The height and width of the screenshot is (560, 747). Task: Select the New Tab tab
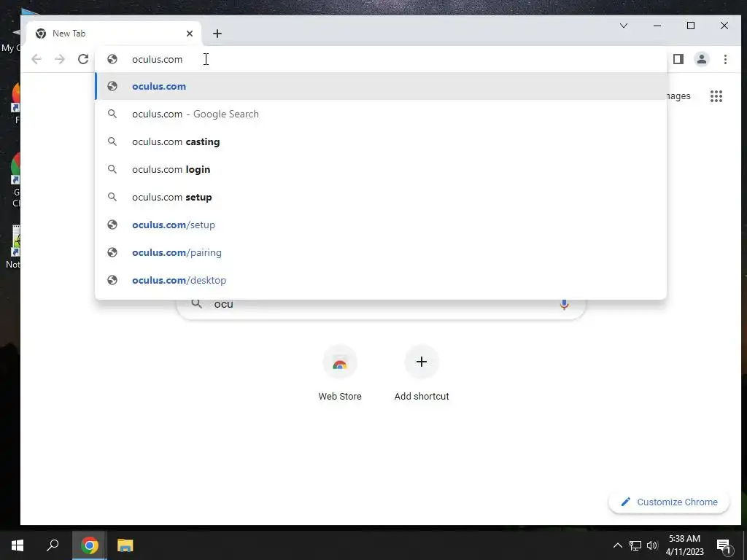tap(113, 34)
